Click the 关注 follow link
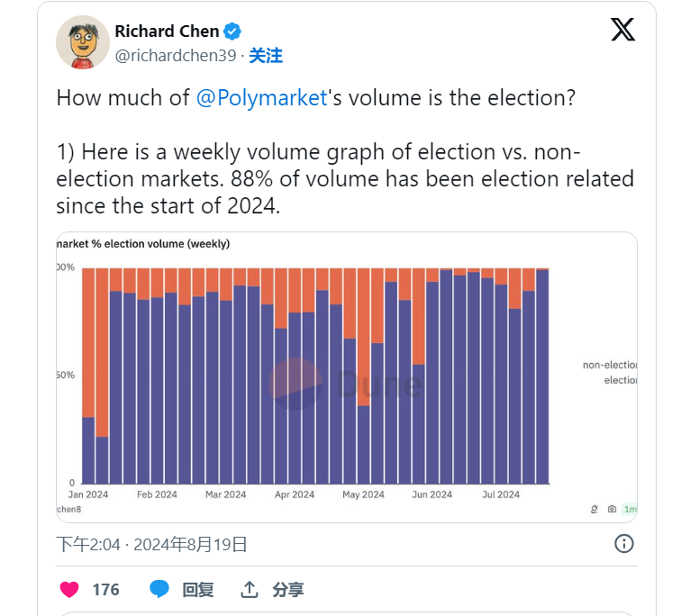690x616 pixels. coord(266,56)
